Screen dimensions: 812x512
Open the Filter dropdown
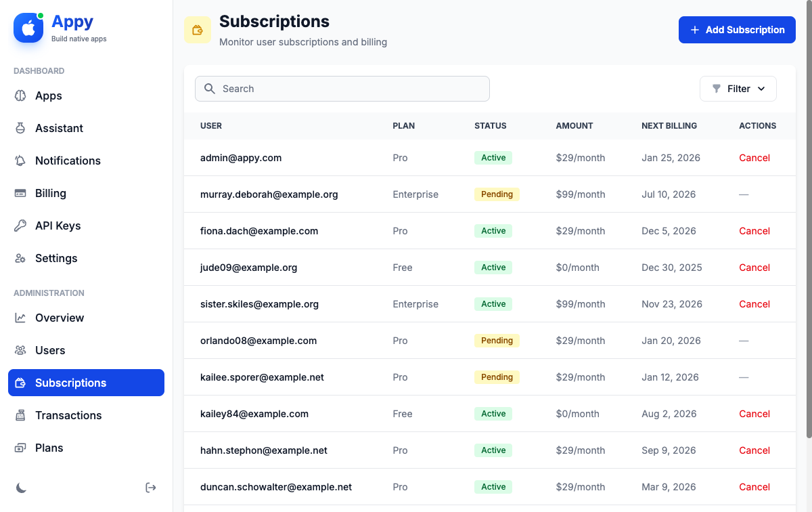click(x=738, y=89)
